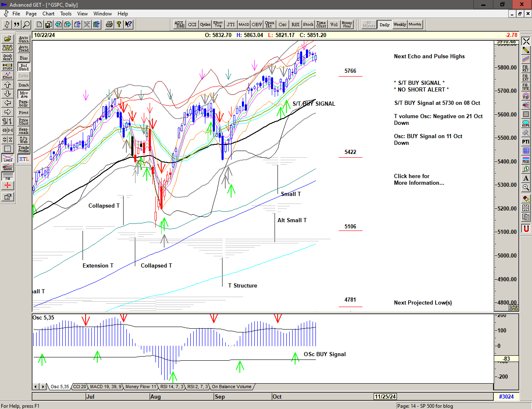Select the Gann lines drawing tool
The width and height of the screenshot is (532, 409).
click(7, 167)
